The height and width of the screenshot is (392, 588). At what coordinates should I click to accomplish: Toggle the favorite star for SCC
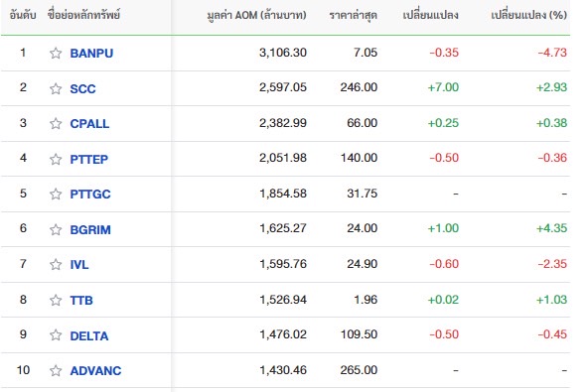pyautogui.click(x=56, y=88)
